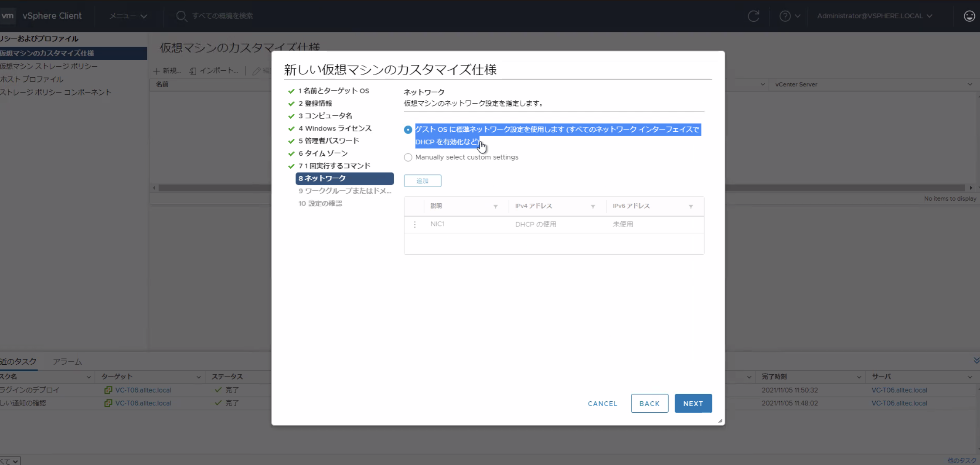980x465 pixels.
Task: Expand the メニュー dropdown in top bar
Action: [127, 16]
